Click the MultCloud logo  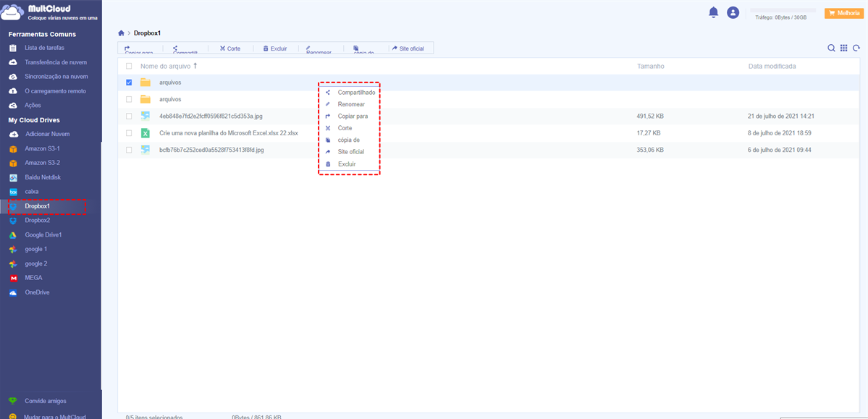(x=50, y=12)
